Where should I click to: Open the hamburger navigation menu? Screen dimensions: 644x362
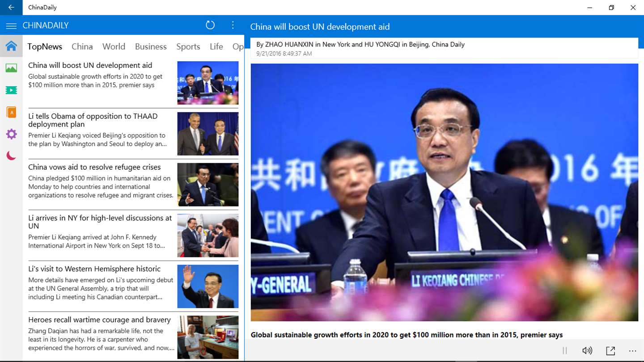[11, 26]
